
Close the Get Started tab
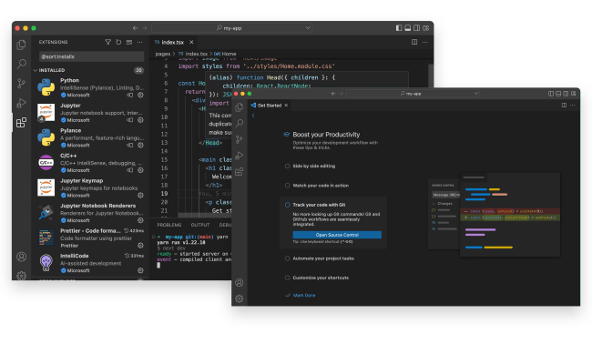(x=286, y=106)
